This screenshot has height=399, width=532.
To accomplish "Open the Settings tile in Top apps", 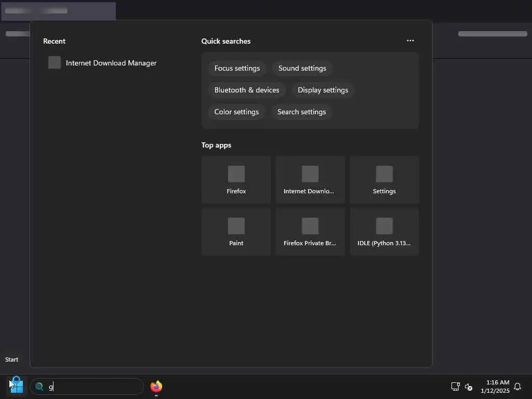I will (x=384, y=180).
